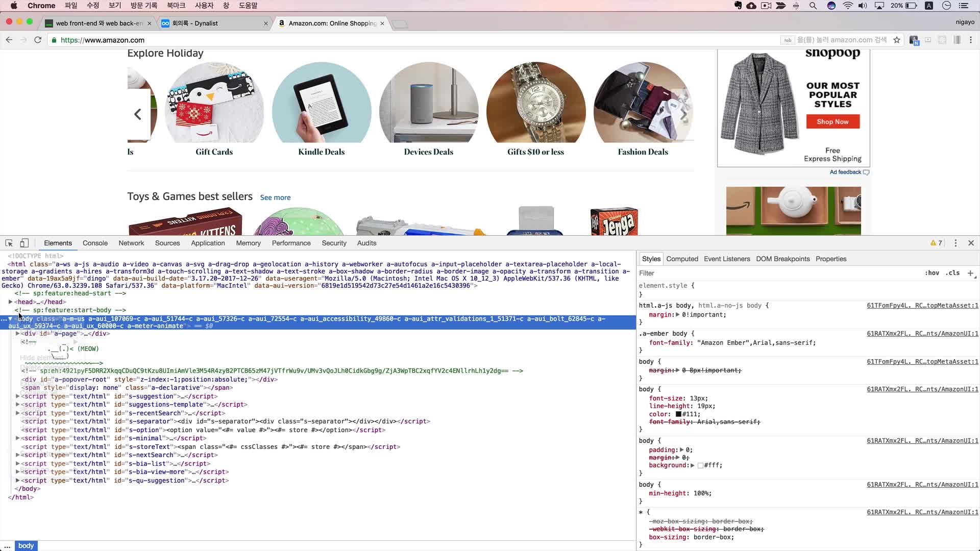Open the Performance tab
The image size is (980, 551).
(x=291, y=243)
